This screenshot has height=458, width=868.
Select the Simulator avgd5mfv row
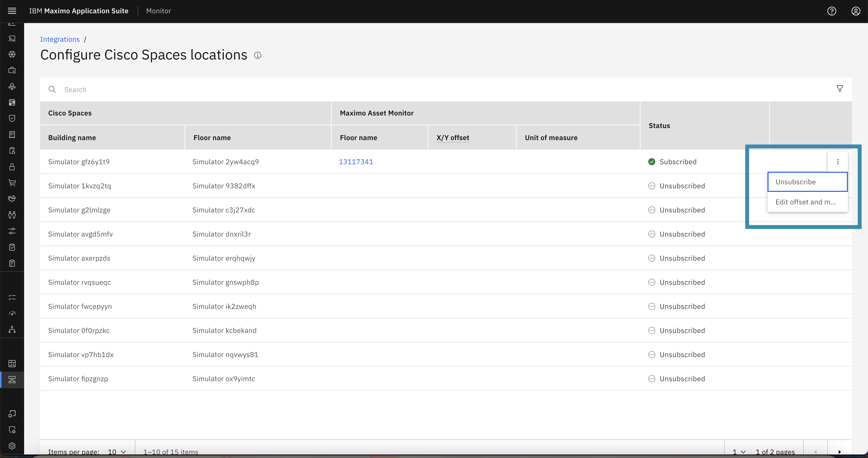pos(446,234)
